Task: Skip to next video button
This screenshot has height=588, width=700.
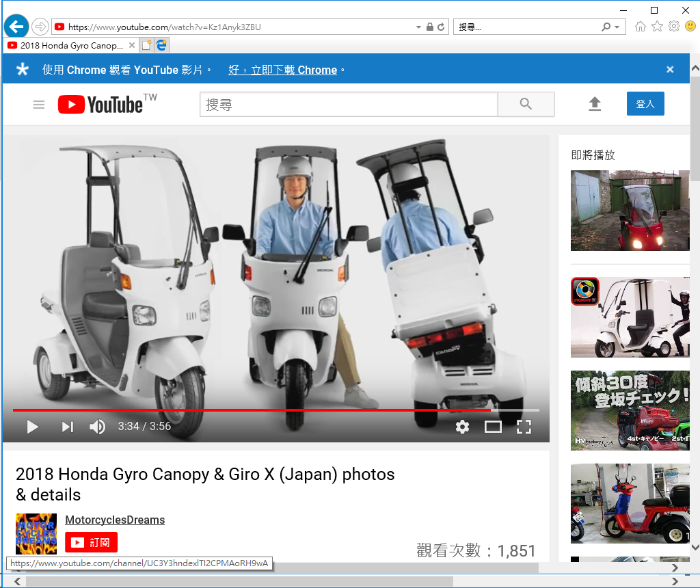Action: pos(68,427)
